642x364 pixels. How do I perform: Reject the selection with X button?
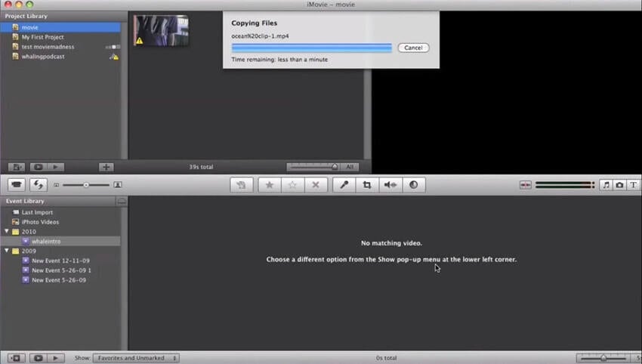(x=316, y=185)
